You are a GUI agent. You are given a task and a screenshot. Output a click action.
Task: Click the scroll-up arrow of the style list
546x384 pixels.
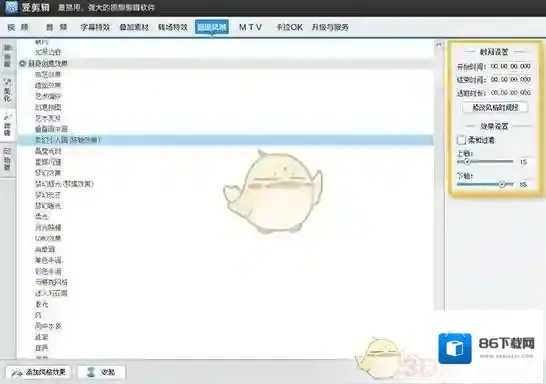click(x=439, y=45)
